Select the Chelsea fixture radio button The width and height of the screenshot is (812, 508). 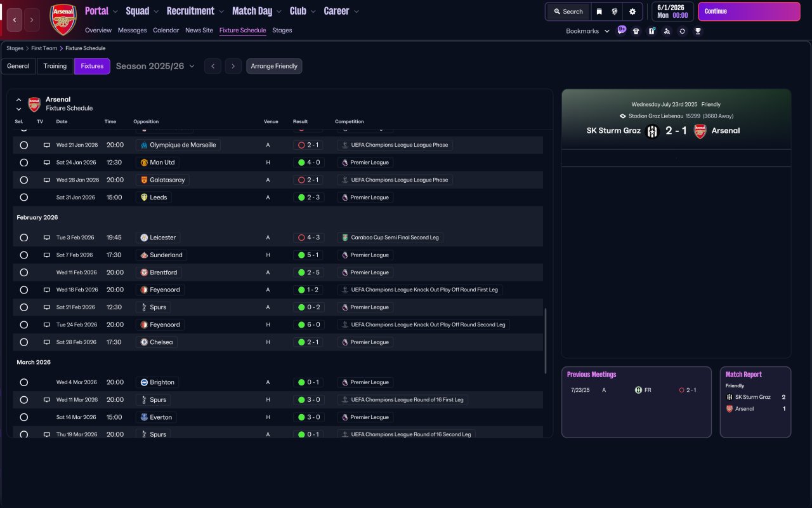[23, 342]
